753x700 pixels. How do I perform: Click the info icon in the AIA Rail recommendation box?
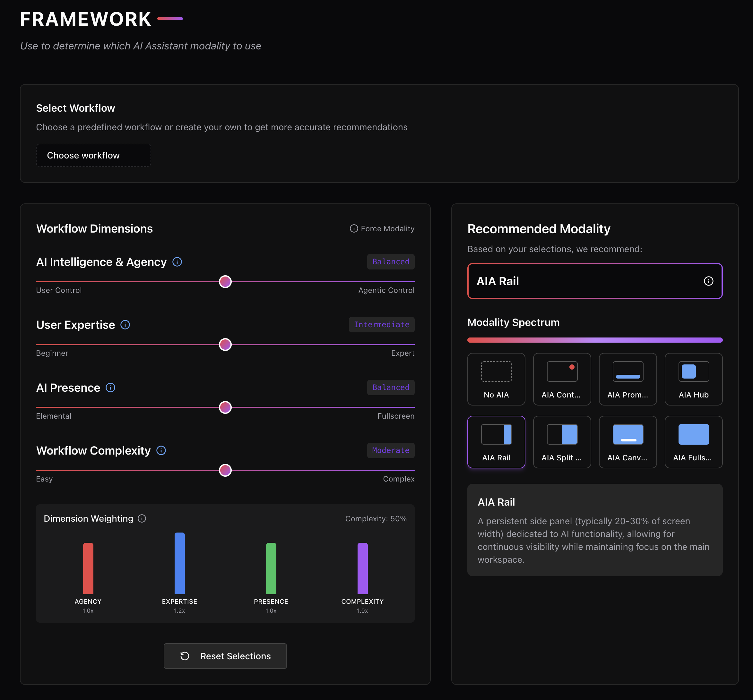point(708,281)
